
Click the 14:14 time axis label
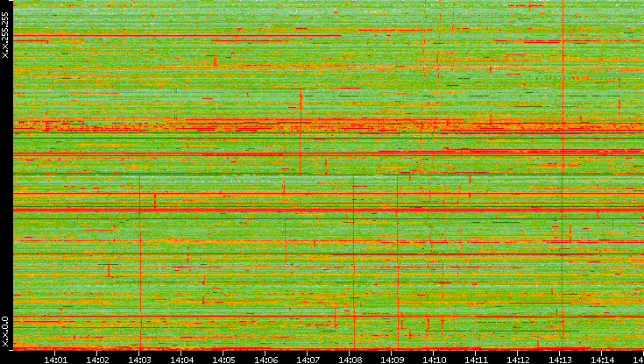pos(603,360)
